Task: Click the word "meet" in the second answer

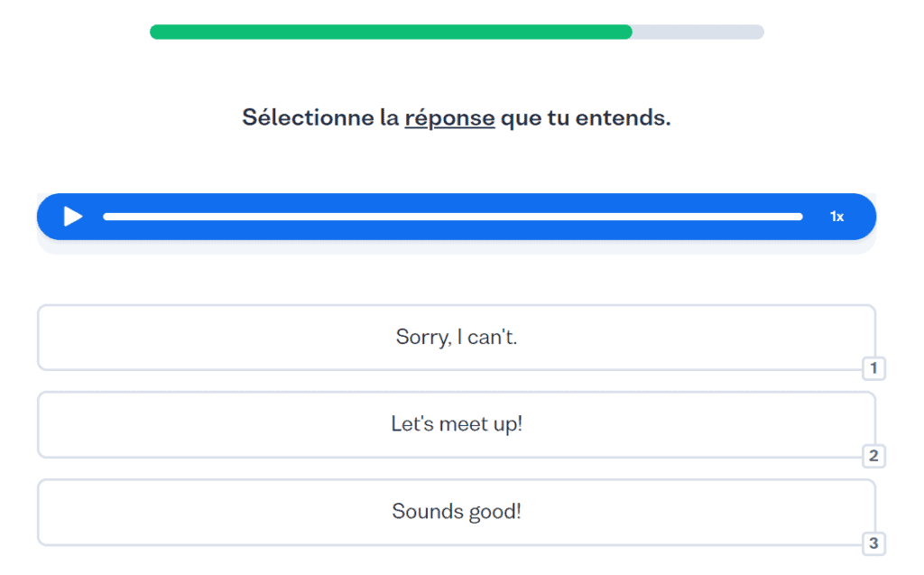Action: tap(463, 424)
